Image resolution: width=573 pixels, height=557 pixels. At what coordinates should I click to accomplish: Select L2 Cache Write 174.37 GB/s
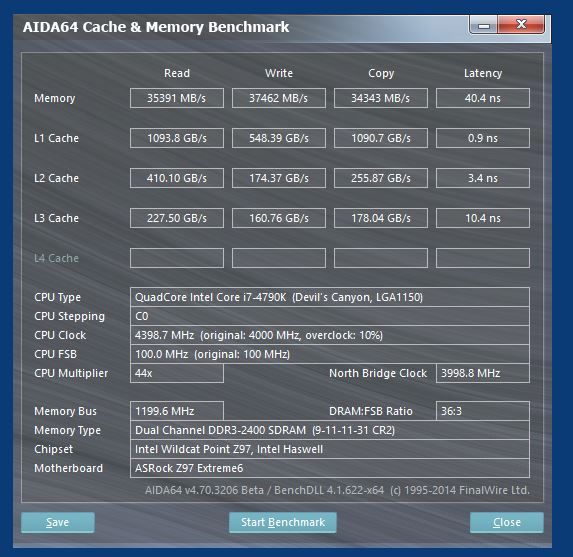pyautogui.click(x=279, y=178)
